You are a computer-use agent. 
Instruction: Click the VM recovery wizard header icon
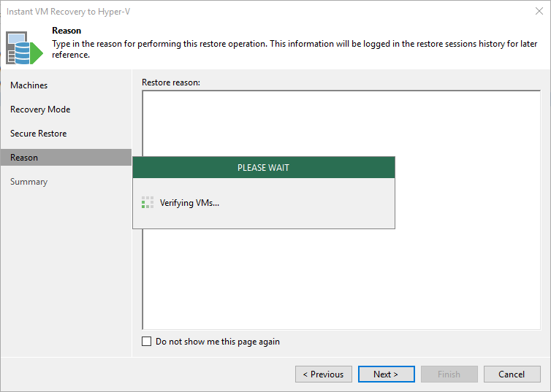[24, 47]
